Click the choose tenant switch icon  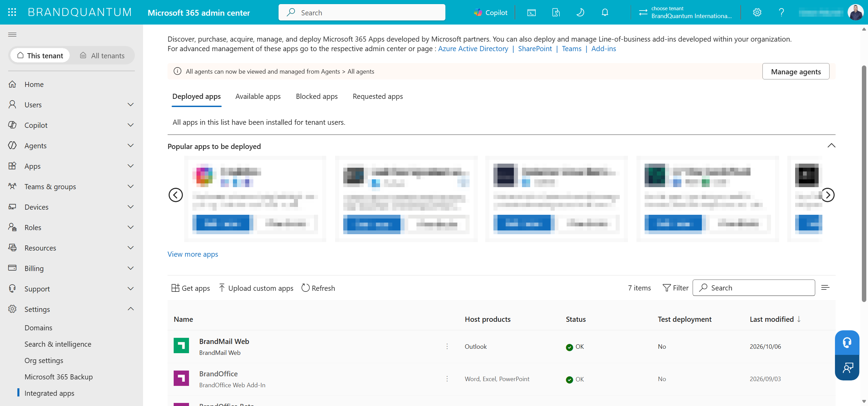point(643,13)
